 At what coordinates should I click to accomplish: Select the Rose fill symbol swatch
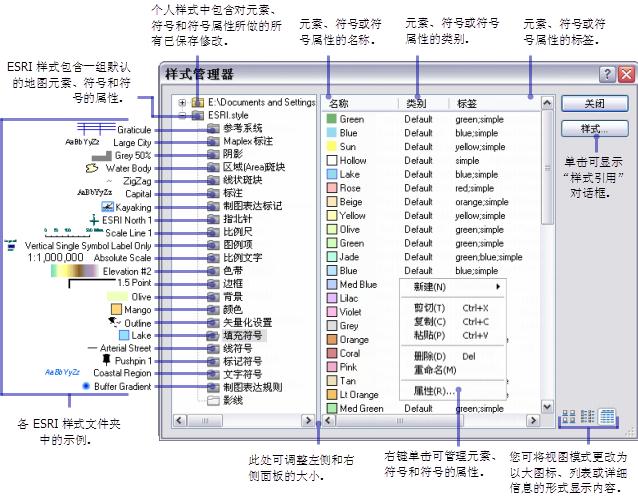pos(332,188)
